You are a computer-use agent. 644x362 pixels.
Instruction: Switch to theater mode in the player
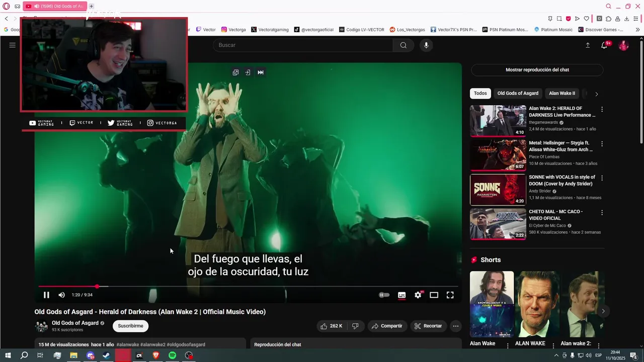434,295
